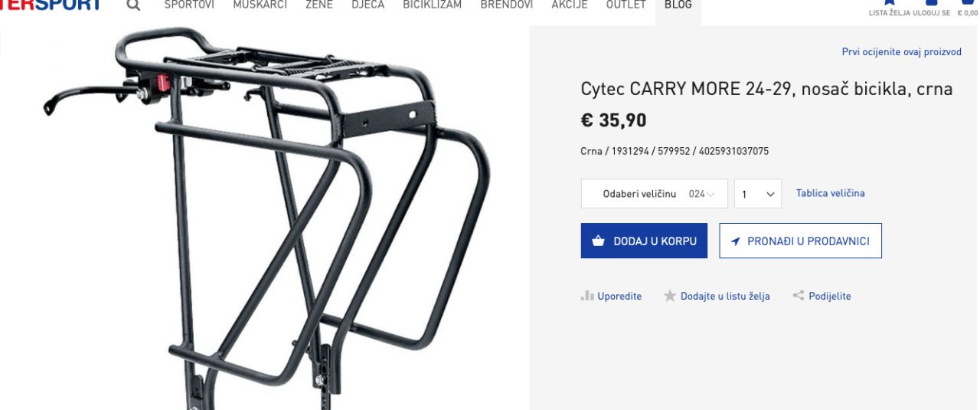
Task: Open the Tablica veličina link
Action: point(831,193)
